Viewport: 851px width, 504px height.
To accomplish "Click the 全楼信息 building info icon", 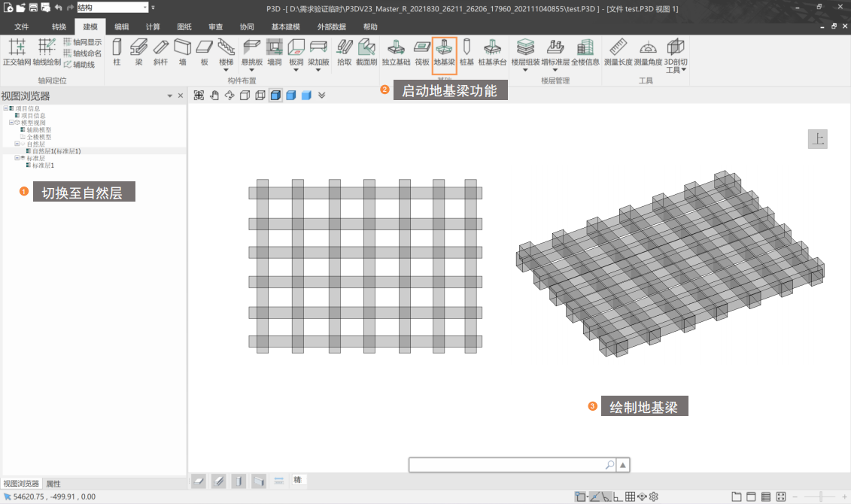I will click(585, 52).
